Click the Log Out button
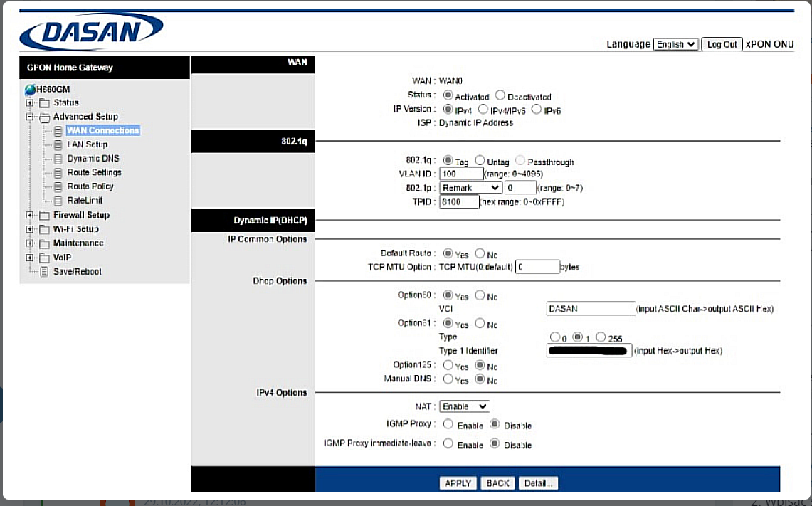The image size is (812, 506). pyautogui.click(x=722, y=44)
